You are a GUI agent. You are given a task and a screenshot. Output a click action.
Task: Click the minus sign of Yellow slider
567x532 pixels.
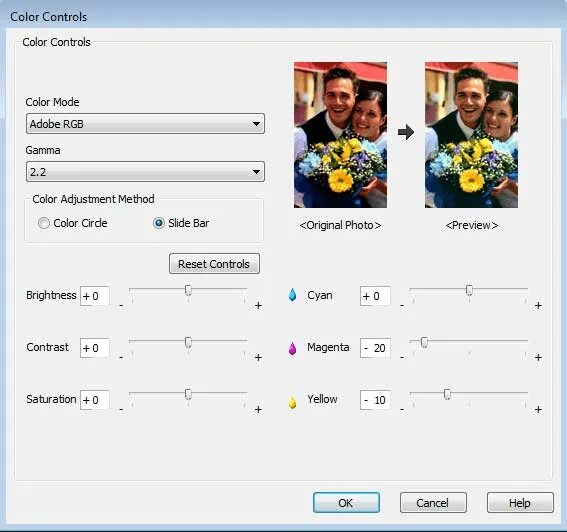tap(402, 410)
